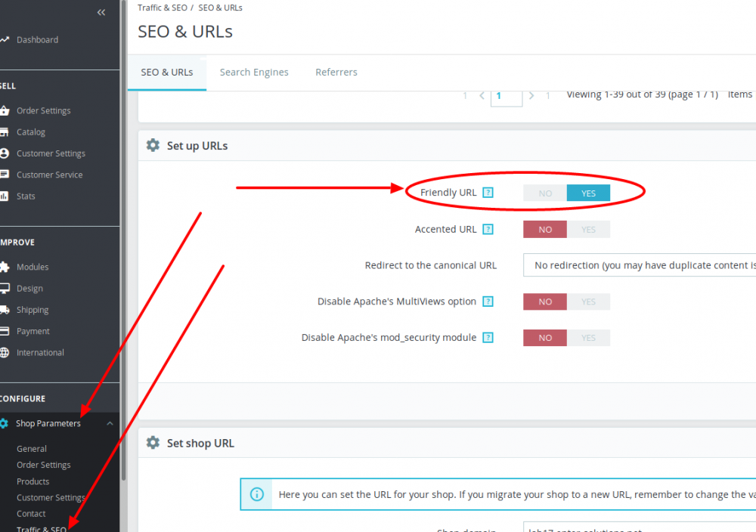The height and width of the screenshot is (532, 756).
Task: Open Design menu item
Action: pyautogui.click(x=29, y=288)
